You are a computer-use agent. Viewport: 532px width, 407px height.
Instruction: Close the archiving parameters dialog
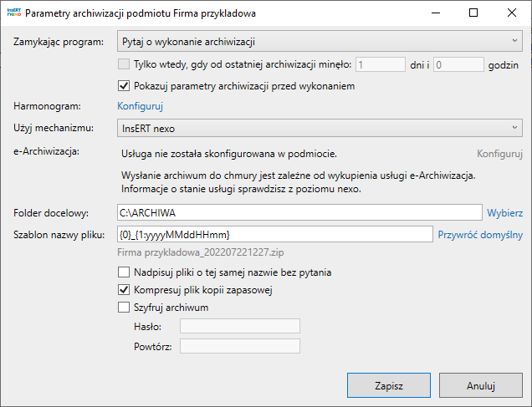[512, 13]
